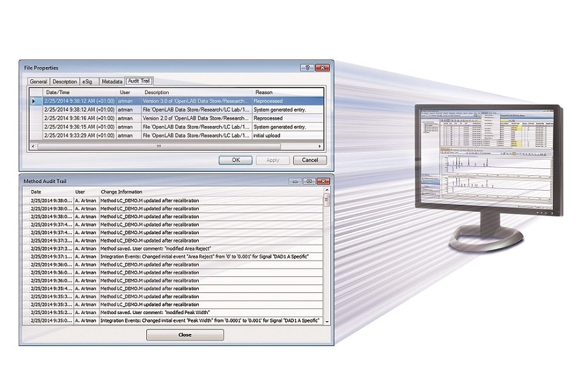The height and width of the screenshot is (380, 588).
Task: Click the right arrow of the horizontal scrollbar
Action: tap(323, 146)
